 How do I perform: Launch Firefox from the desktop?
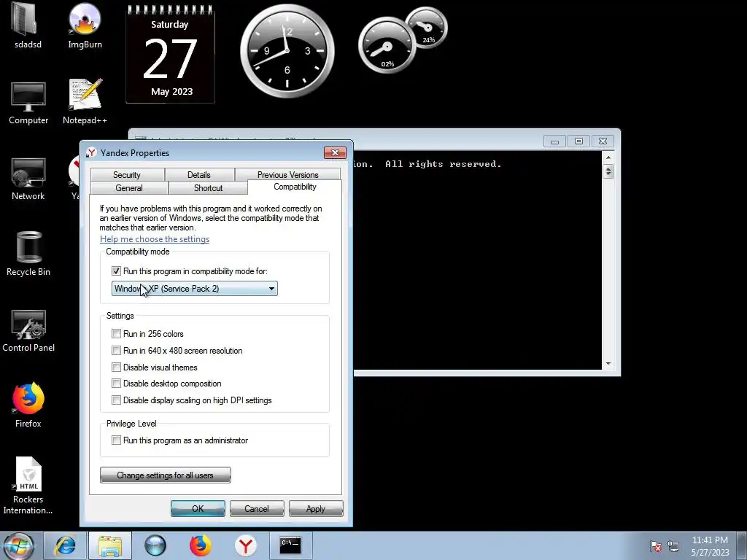pyautogui.click(x=28, y=405)
